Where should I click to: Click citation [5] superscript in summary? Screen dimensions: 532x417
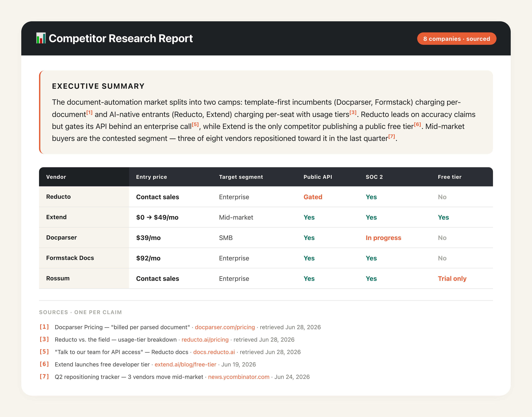(195, 125)
